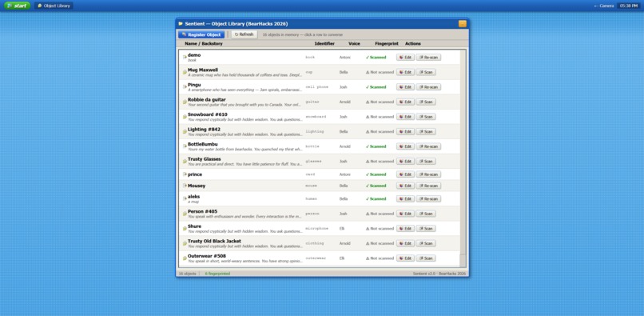Re-scan the prince object
Image resolution: width=644 pixels, height=316 pixels.
[x=428, y=174]
